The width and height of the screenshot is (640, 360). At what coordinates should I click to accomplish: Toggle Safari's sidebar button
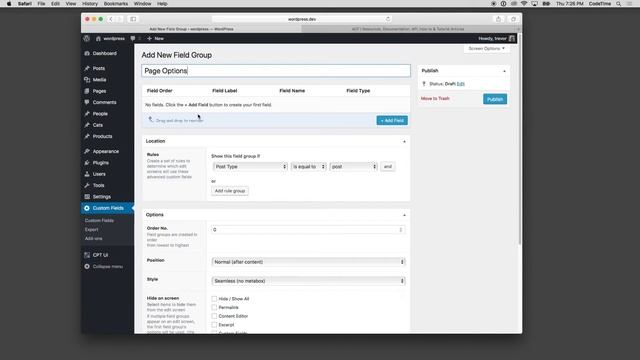133,19
